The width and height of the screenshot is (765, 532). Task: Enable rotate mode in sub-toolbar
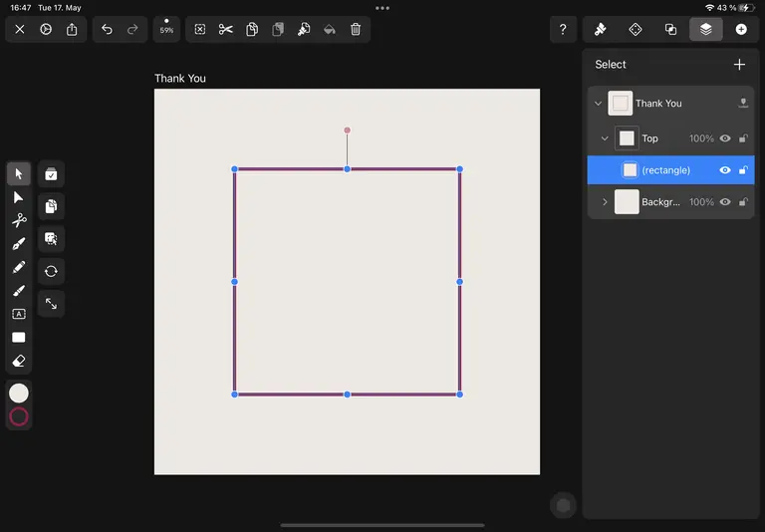[51, 271]
